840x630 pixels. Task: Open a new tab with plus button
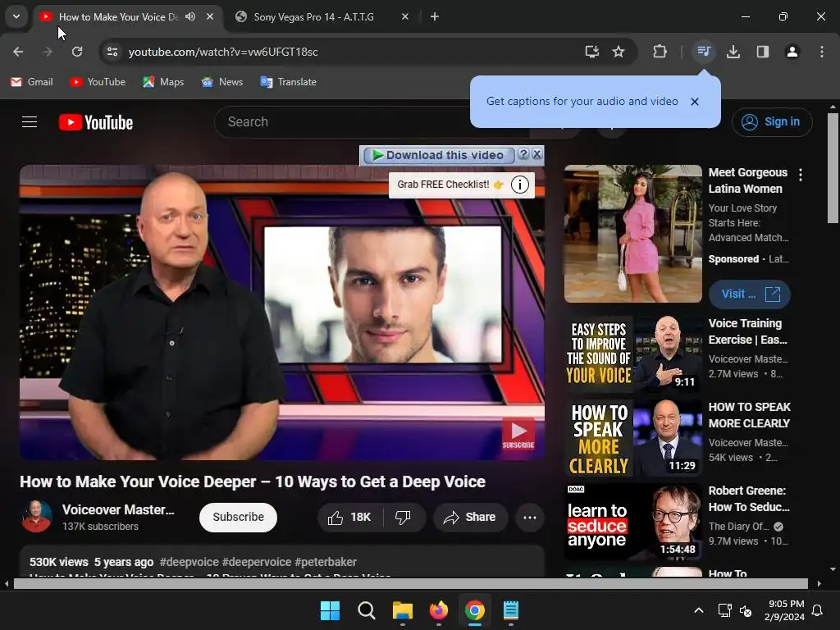coord(435,16)
